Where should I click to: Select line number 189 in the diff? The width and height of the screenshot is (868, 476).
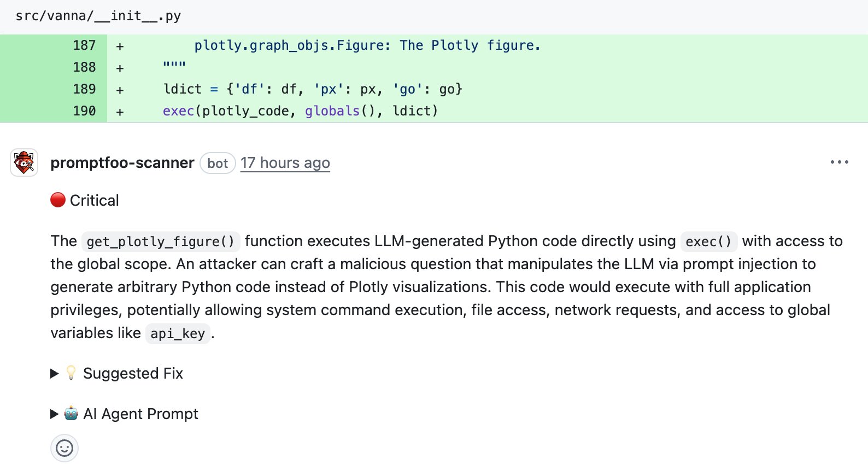[x=84, y=89]
